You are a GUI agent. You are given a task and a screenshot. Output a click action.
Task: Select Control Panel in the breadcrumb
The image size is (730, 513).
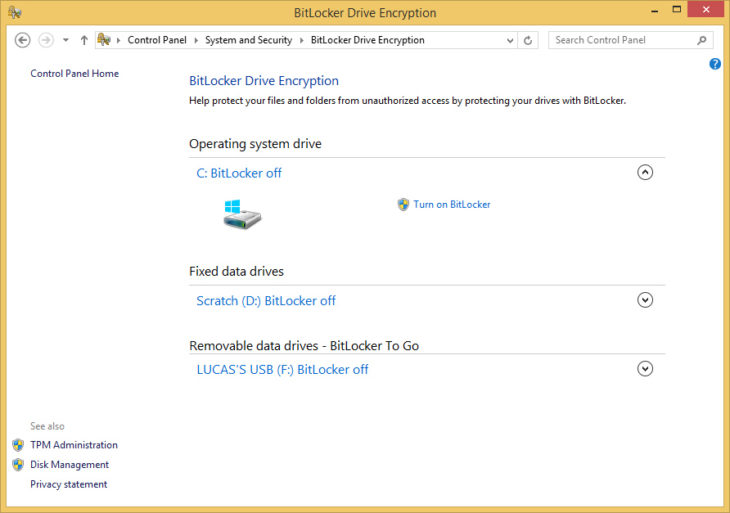157,40
